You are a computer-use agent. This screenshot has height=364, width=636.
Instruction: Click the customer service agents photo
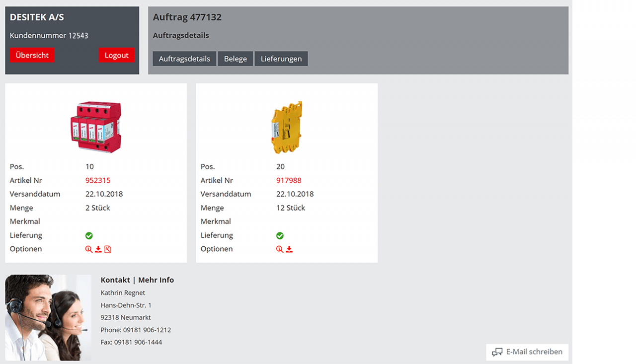pos(48,317)
